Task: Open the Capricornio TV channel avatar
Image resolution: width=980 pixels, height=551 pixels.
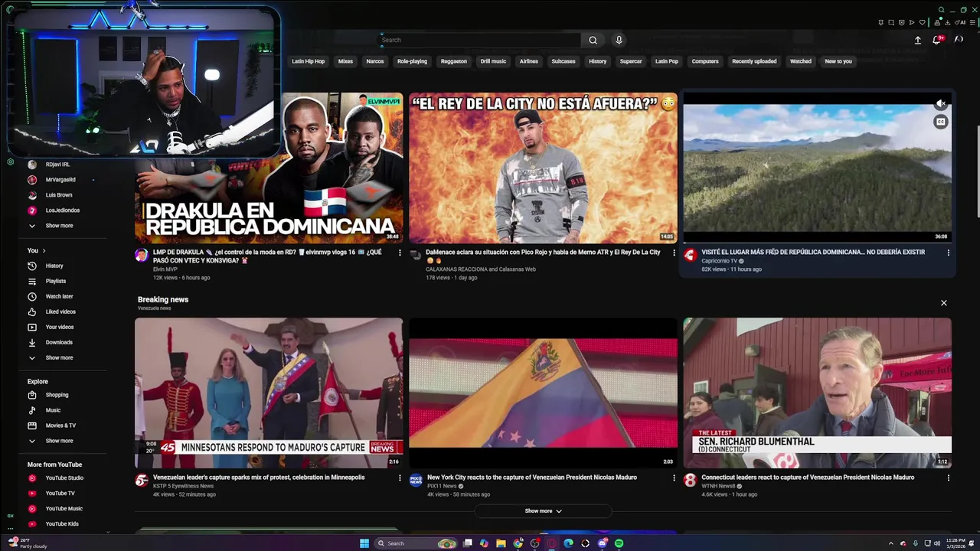Action: 690,256
